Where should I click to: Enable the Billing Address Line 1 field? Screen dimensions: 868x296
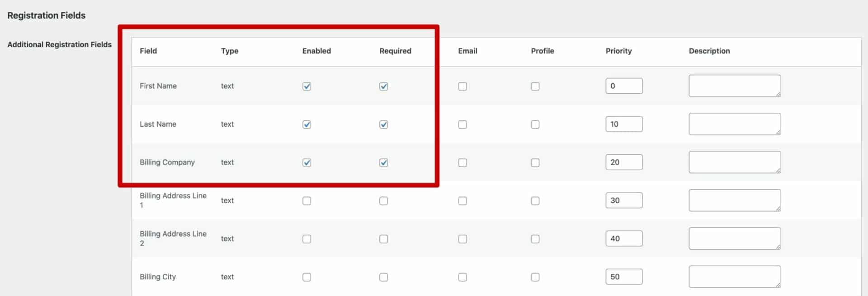pos(307,201)
